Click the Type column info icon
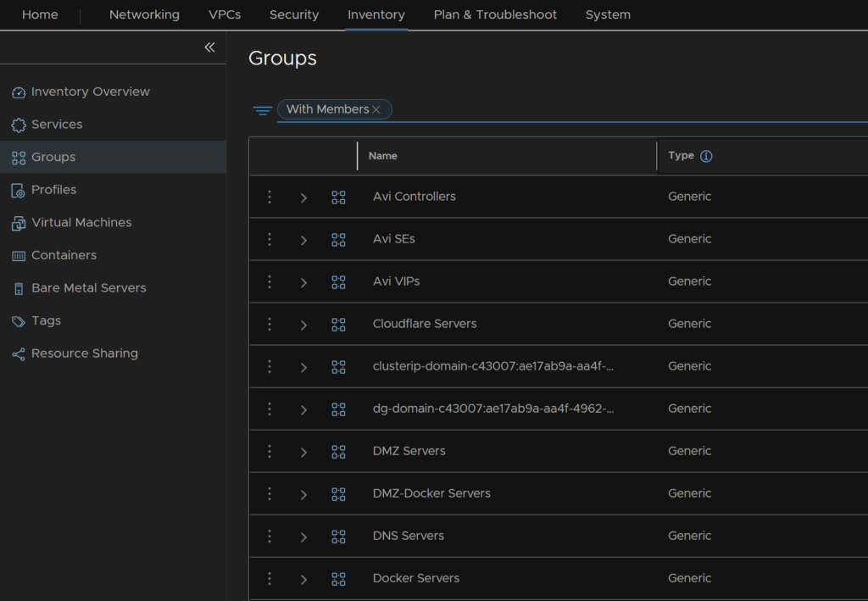868x601 pixels. click(x=706, y=156)
